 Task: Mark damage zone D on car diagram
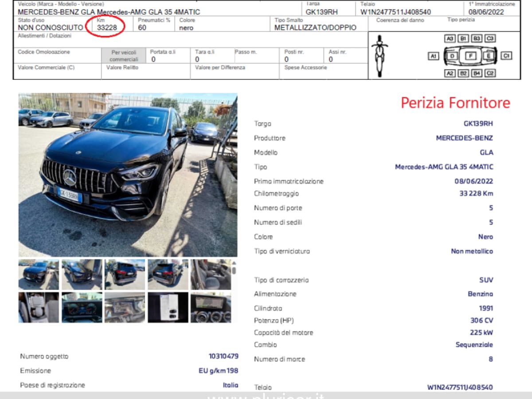pyautogui.click(x=452, y=56)
